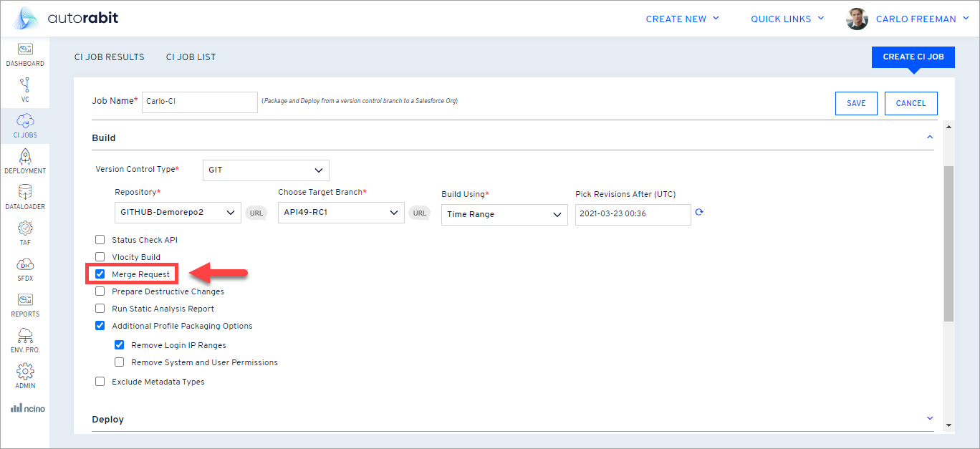Go to Deployment rocket icon
The width and height of the screenshot is (980, 449).
[25, 157]
